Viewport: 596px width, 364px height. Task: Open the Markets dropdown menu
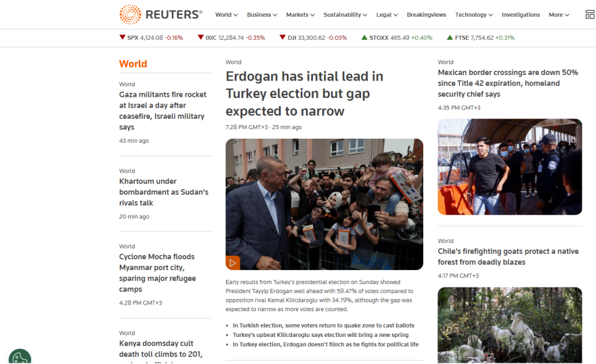(x=300, y=15)
